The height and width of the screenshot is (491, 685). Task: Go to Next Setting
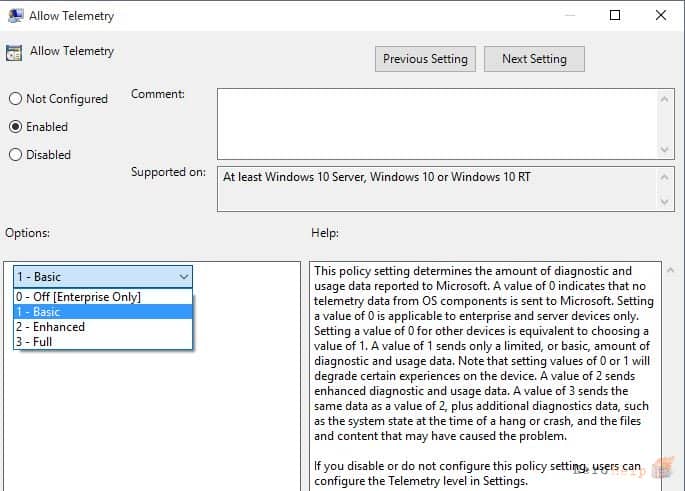tap(534, 59)
